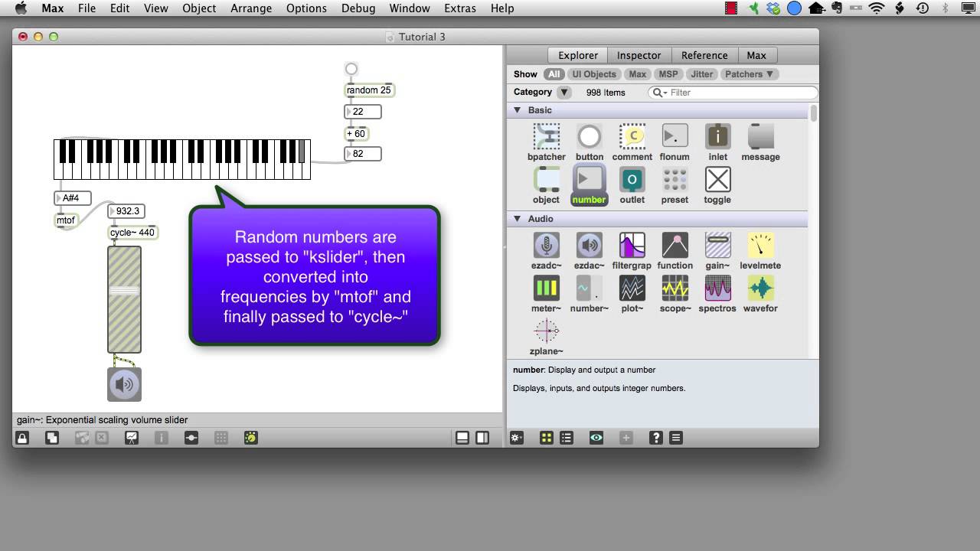This screenshot has height=551, width=980.
Task: Click the mtof object box
Action: [x=66, y=220]
